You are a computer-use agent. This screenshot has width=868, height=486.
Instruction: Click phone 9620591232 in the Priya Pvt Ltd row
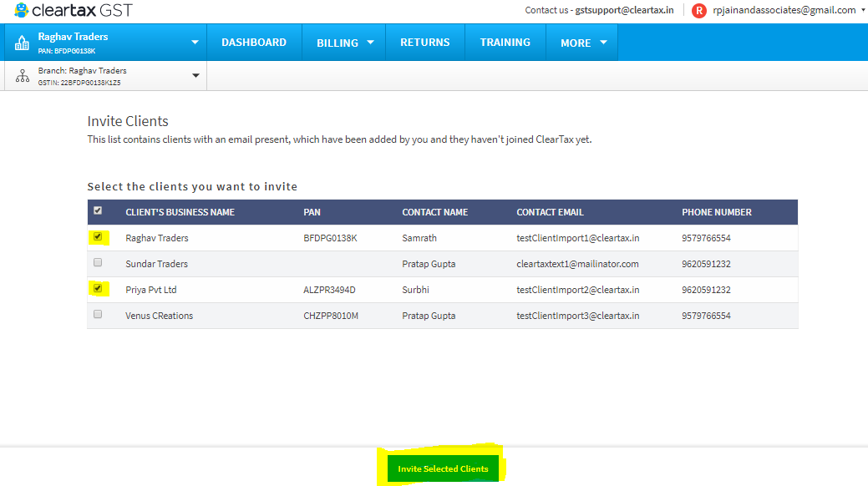click(x=707, y=290)
